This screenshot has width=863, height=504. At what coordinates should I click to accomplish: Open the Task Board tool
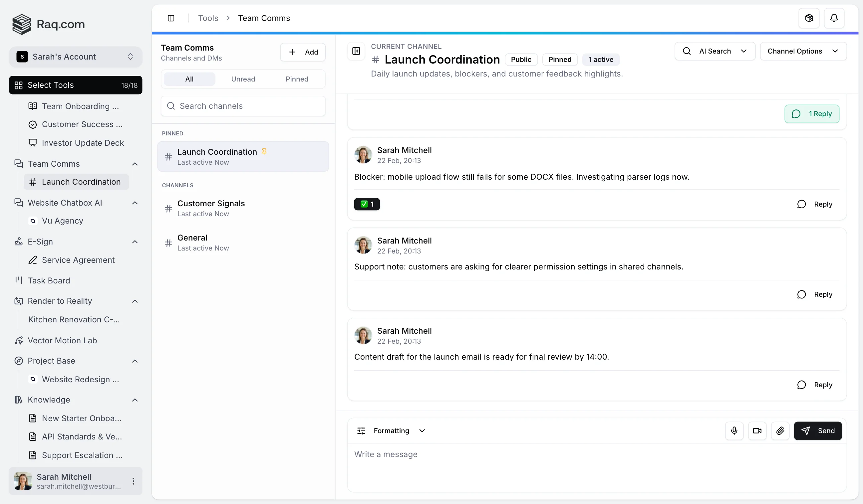point(49,280)
